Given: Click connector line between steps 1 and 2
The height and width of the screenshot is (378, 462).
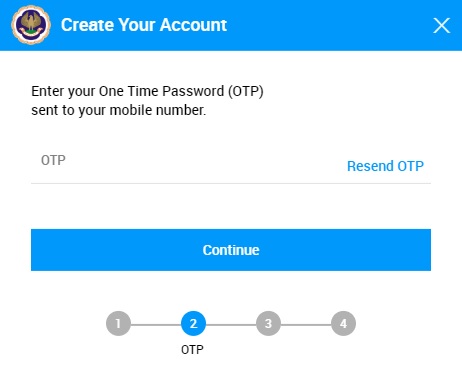Looking at the screenshot, I should click(x=156, y=324).
